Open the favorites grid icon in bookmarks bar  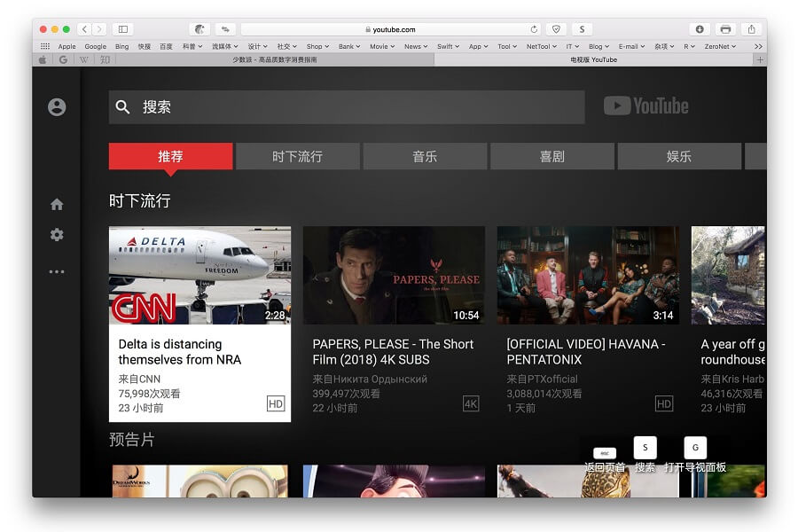pyautogui.click(x=45, y=46)
